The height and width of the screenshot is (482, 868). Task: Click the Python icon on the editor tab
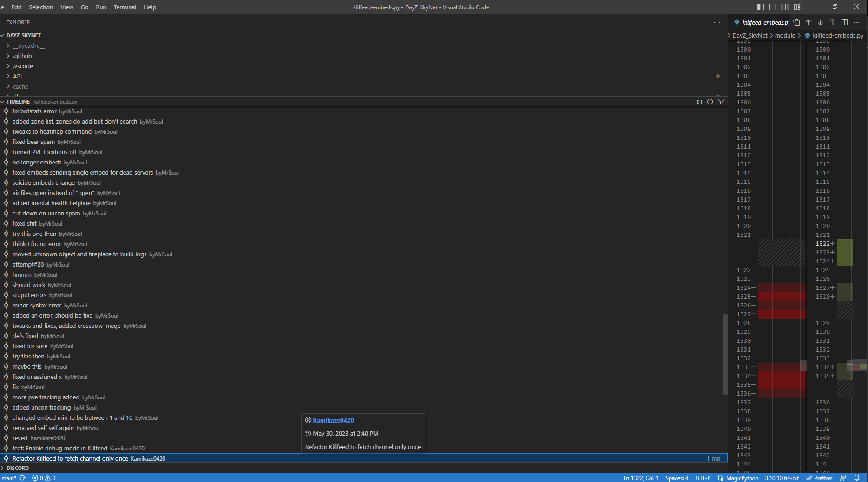click(737, 22)
